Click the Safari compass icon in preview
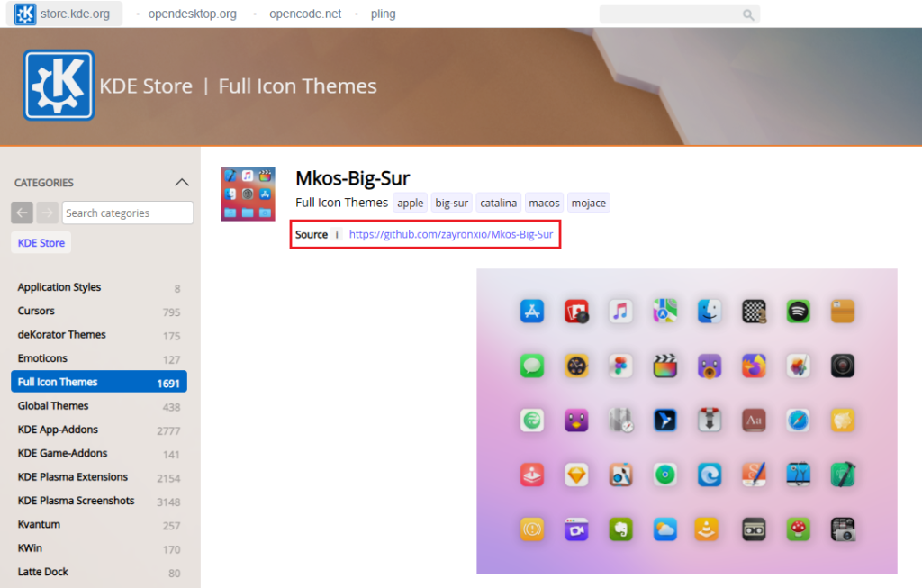The image size is (922, 588). (798, 421)
